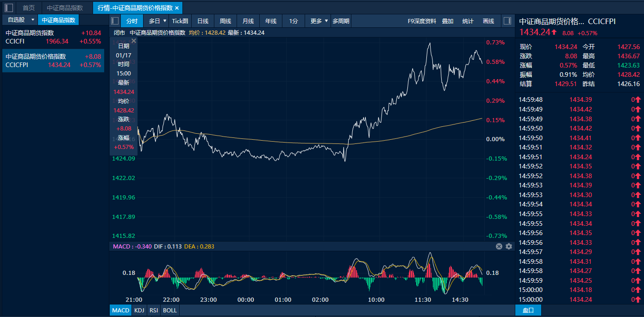Switch indicator to RSI
Viewport: 644px width, 317px height.
pyautogui.click(x=154, y=310)
